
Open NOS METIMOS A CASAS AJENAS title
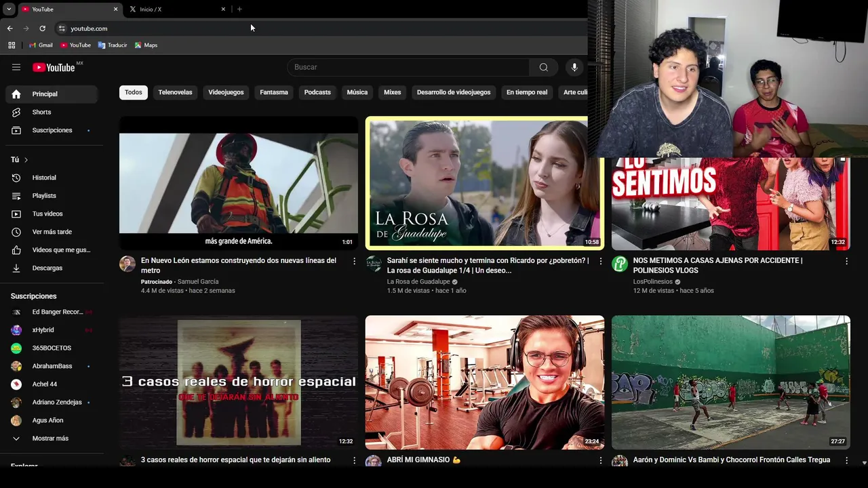pos(717,265)
